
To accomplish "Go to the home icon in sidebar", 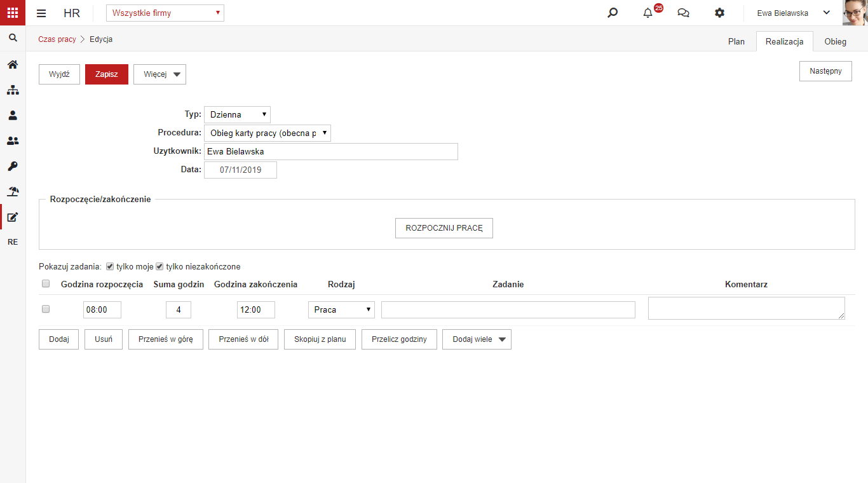I will [x=13, y=64].
